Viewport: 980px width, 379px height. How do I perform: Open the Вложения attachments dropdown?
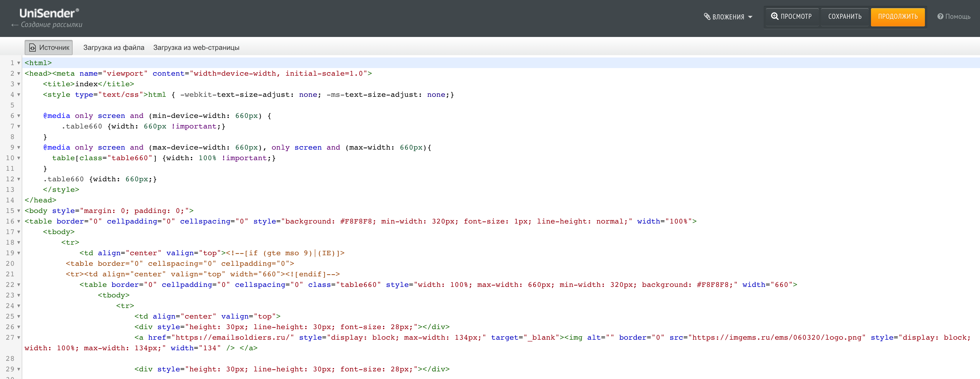[x=728, y=17]
